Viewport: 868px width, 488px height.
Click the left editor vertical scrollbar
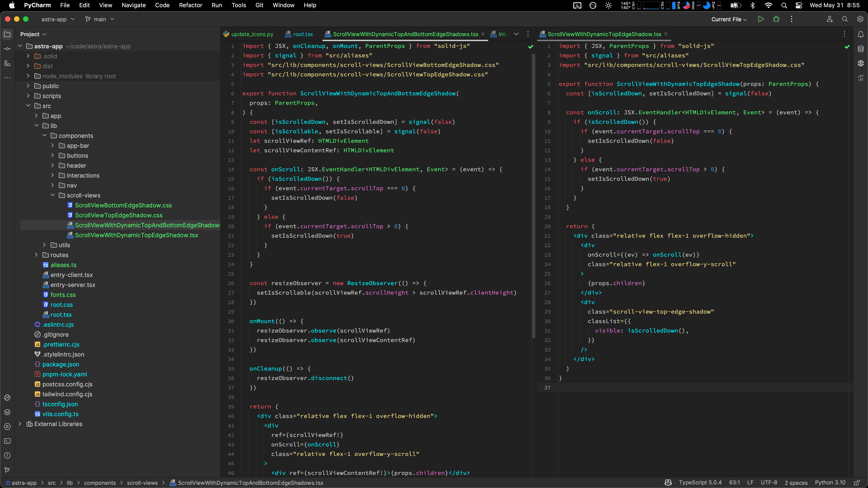(533, 195)
